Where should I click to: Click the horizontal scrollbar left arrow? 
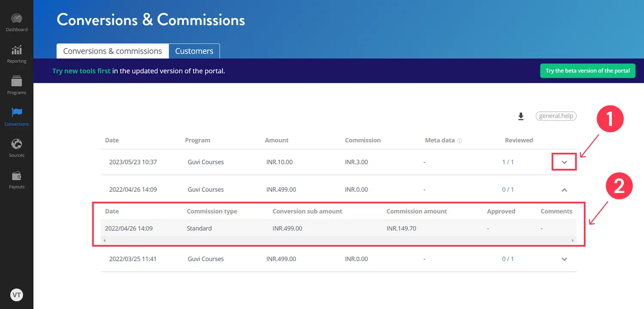coord(104,240)
